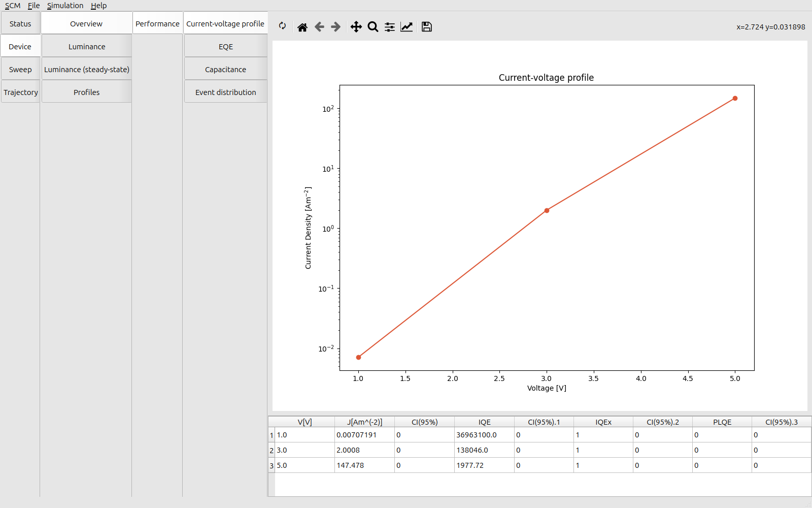
Task: Click the J[Am^(-2)] column header
Action: pos(364,422)
